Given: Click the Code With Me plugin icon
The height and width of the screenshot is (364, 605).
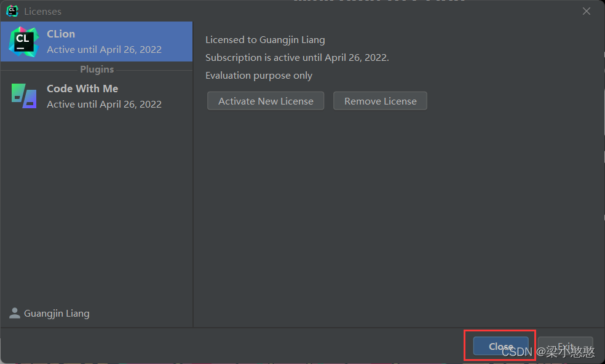Looking at the screenshot, I should coord(23,96).
